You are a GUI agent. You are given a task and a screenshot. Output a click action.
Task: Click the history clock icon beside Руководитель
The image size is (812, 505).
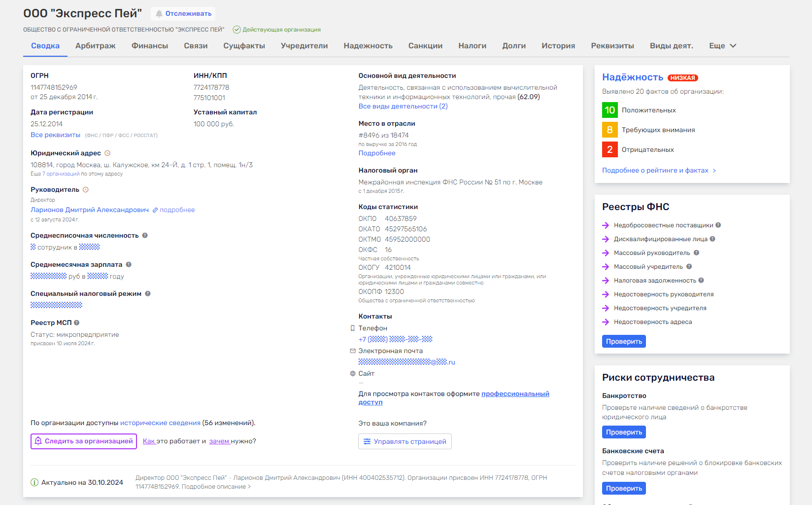(x=86, y=190)
